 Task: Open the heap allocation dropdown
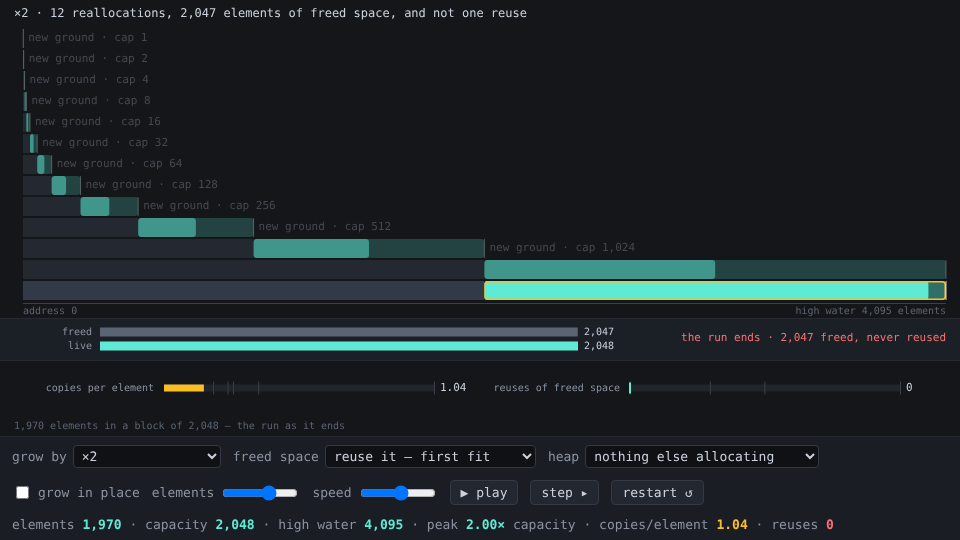[702, 457]
